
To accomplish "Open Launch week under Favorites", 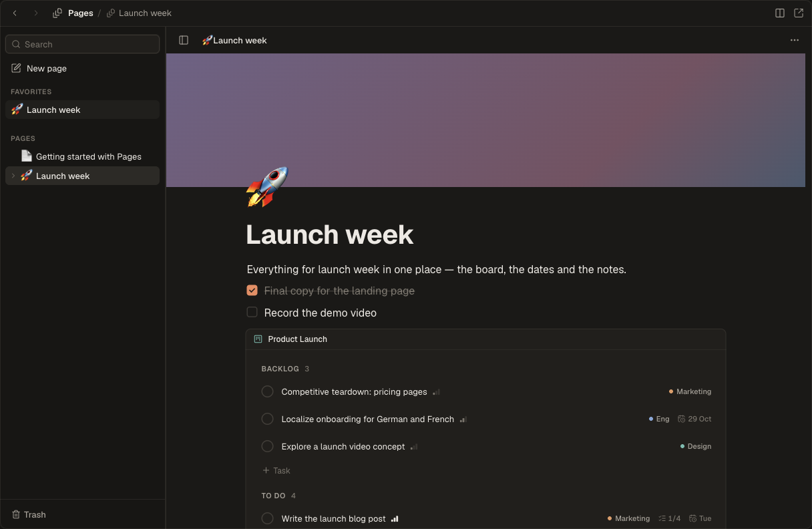I will 82,110.
